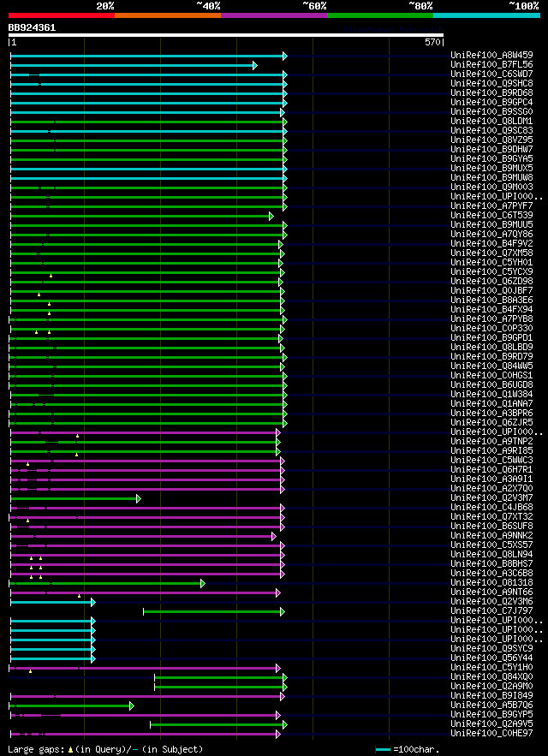548x756 pixels.
Task: Click the orange ~40% identity legend segment
Action: (168, 15)
